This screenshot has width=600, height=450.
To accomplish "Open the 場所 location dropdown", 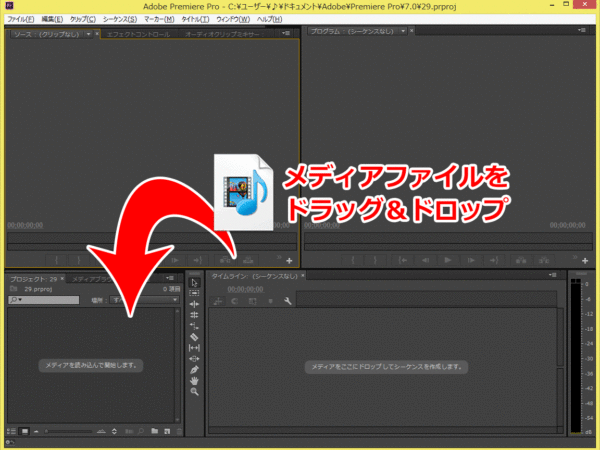I will click(x=144, y=300).
